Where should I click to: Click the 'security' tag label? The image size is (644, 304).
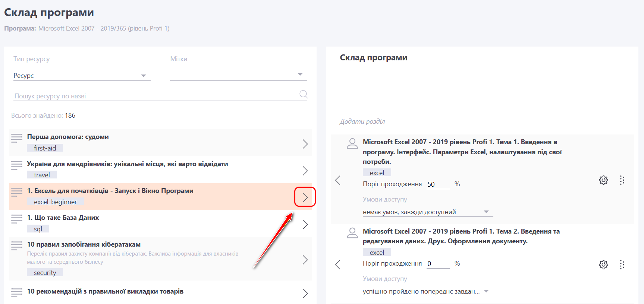[45, 273]
